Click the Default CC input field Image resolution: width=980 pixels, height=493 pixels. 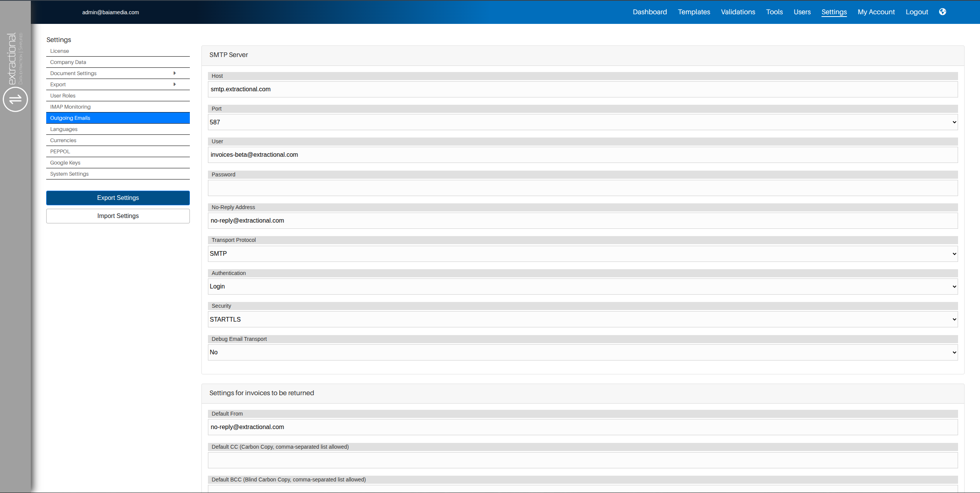coord(582,460)
